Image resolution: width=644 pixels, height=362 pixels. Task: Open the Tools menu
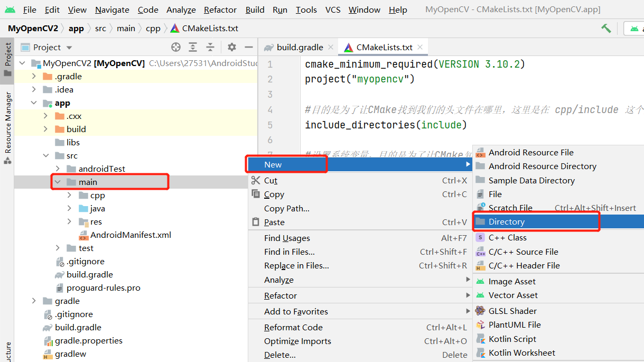click(x=306, y=10)
